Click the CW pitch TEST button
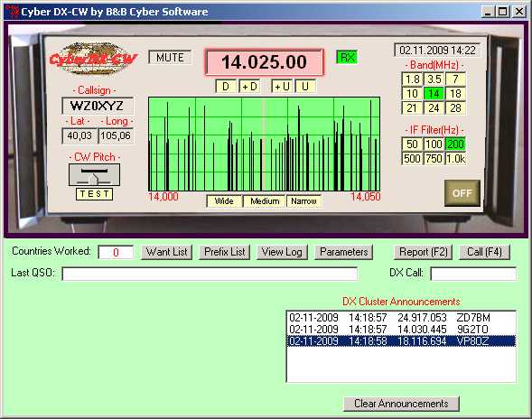 (x=94, y=194)
